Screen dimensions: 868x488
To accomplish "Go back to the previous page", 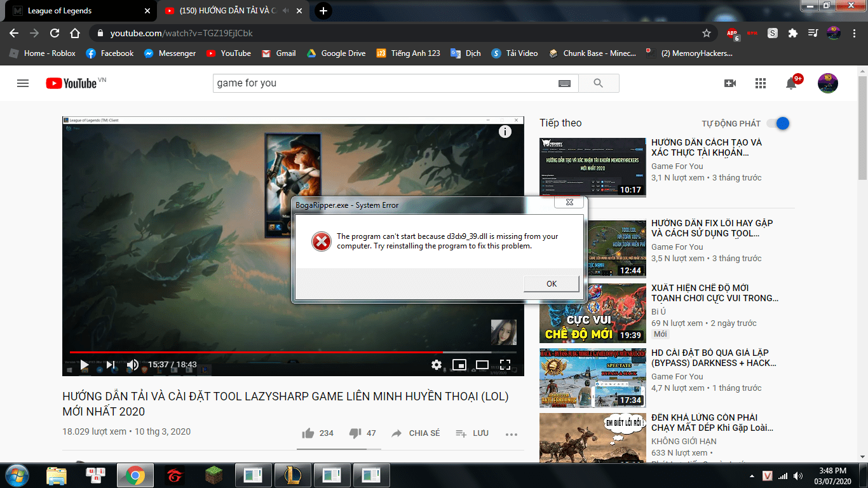I will click(14, 33).
